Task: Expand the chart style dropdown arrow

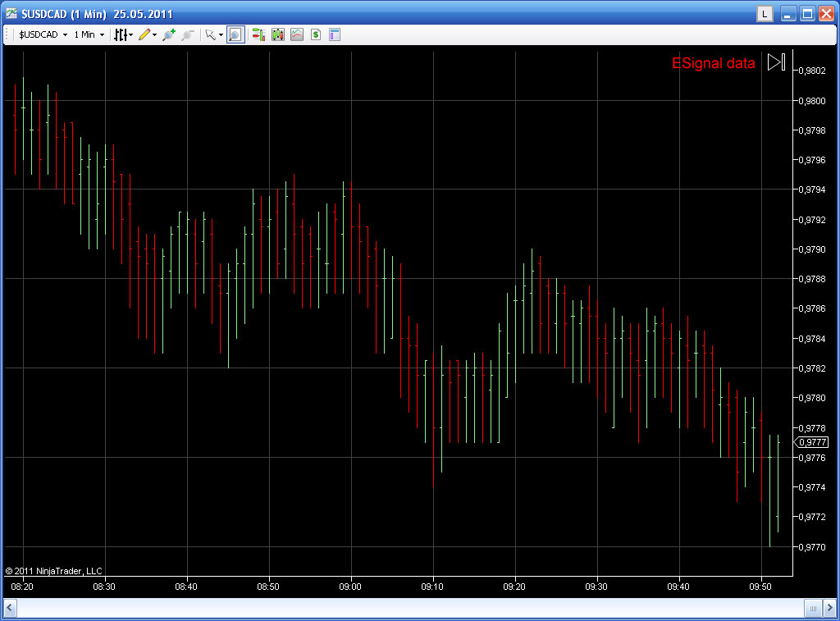Action: [130, 34]
